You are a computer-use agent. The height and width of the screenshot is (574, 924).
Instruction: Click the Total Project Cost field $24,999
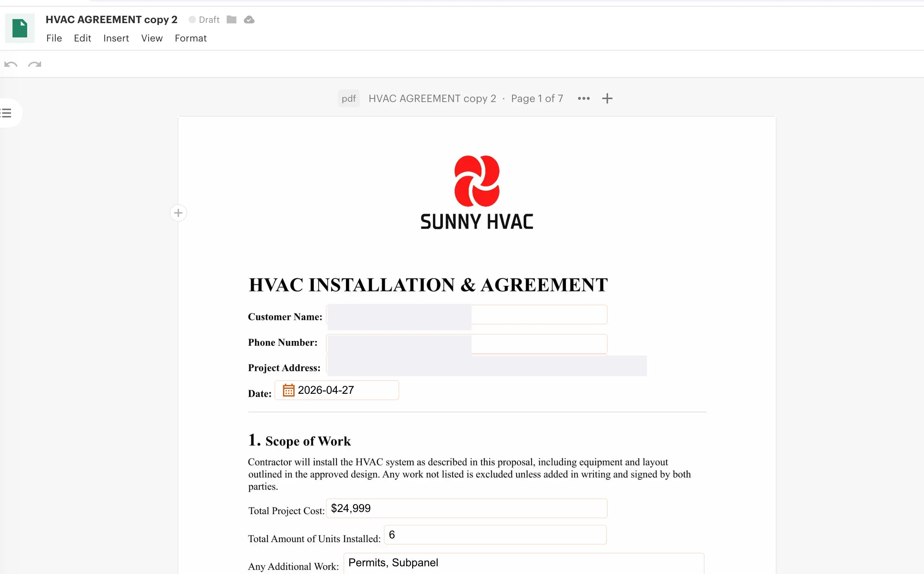[x=467, y=508]
